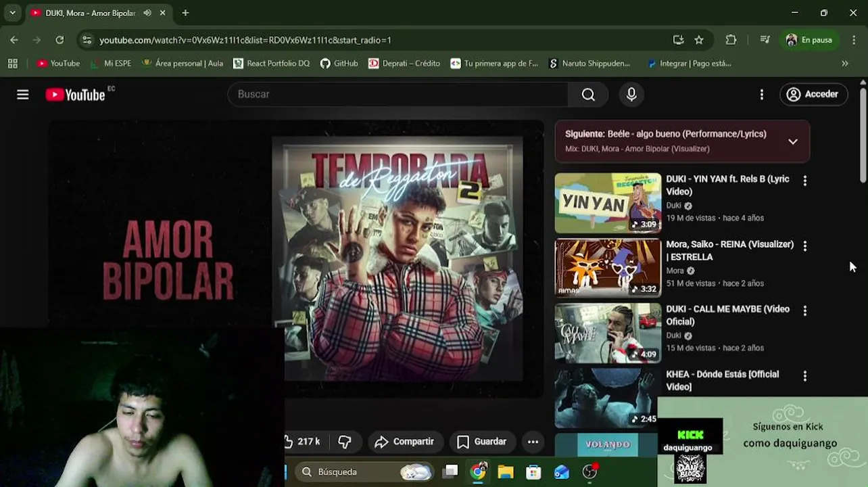Click the Compartir share button
Image resolution: width=868 pixels, height=487 pixels.
point(405,442)
